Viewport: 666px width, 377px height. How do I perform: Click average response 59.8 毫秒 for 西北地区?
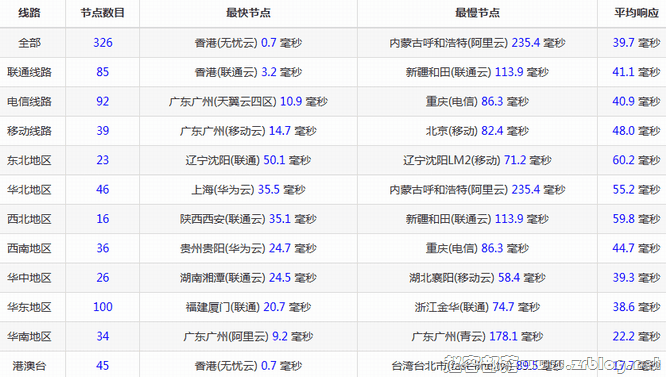click(x=636, y=219)
